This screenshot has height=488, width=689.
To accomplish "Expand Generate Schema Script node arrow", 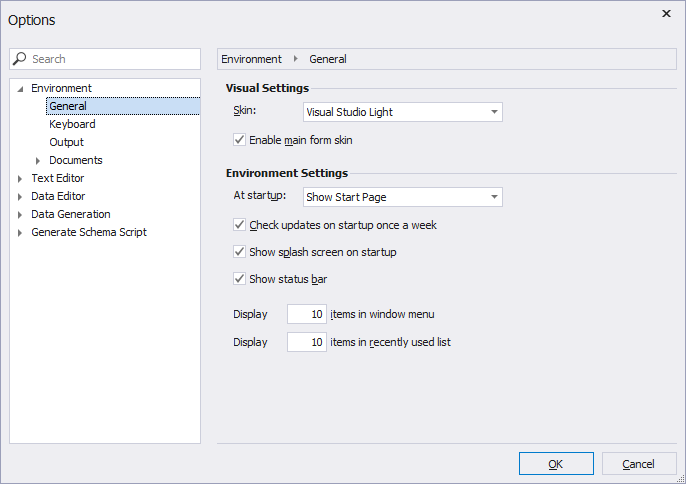I will click(21, 232).
